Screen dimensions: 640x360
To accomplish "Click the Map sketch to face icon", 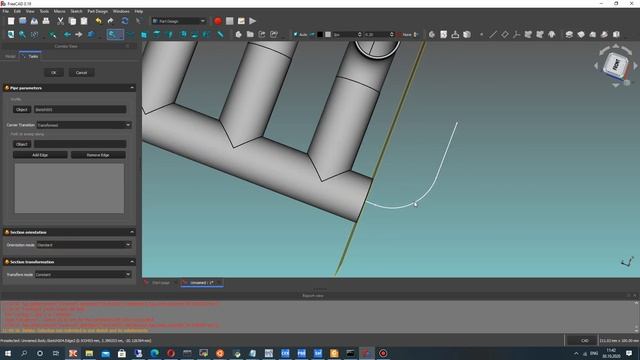I will 455,35.
